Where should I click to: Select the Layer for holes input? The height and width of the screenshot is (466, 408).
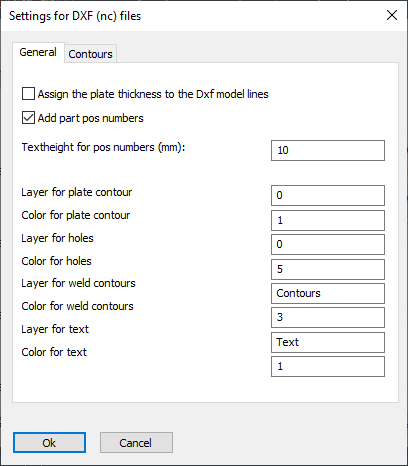click(328, 244)
